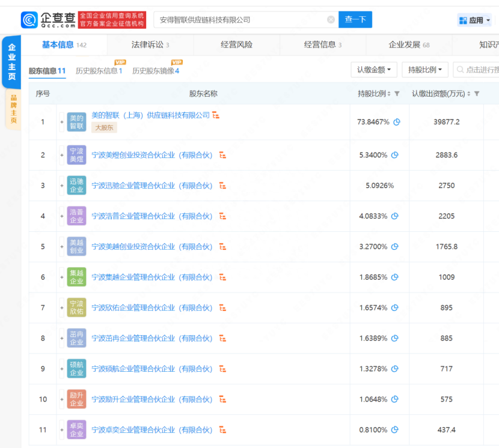Select 股东信息 sub-tab

click(47, 71)
